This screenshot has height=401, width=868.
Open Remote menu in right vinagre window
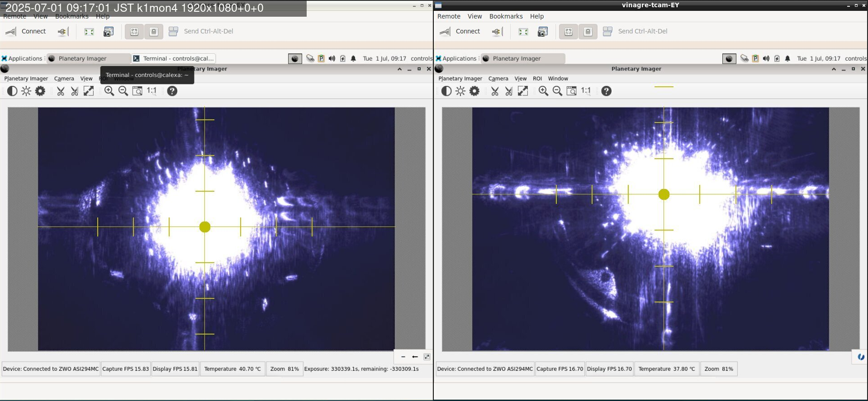[x=449, y=16]
